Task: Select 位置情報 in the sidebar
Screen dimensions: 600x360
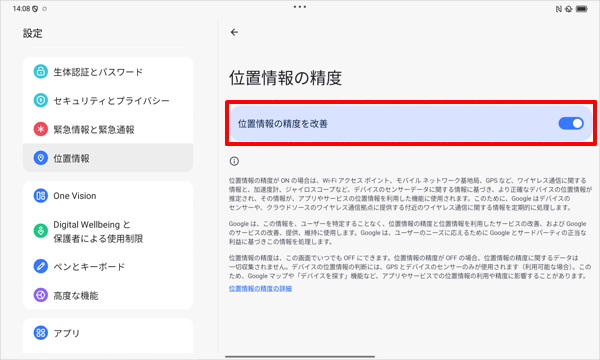Action: click(x=108, y=158)
